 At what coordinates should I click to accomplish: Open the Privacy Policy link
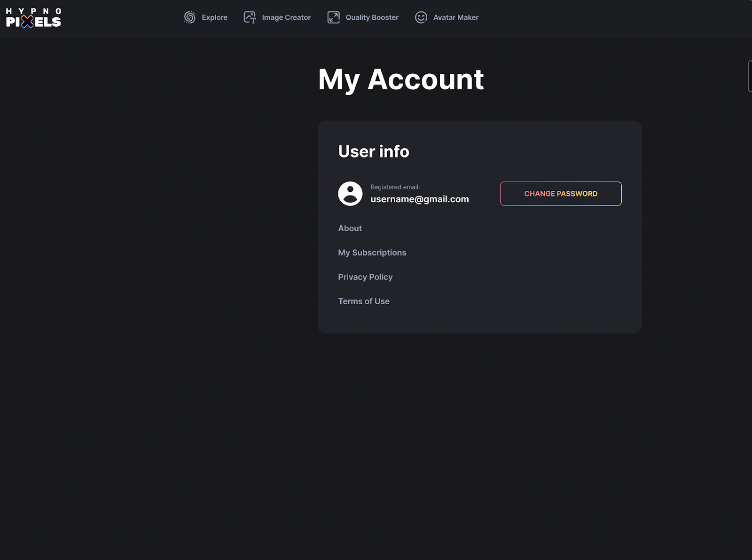[x=365, y=277]
